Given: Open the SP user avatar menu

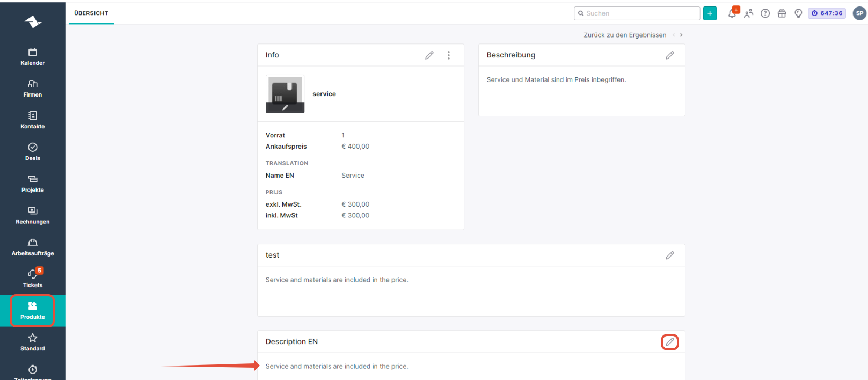Looking at the screenshot, I should [x=859, y=13].
